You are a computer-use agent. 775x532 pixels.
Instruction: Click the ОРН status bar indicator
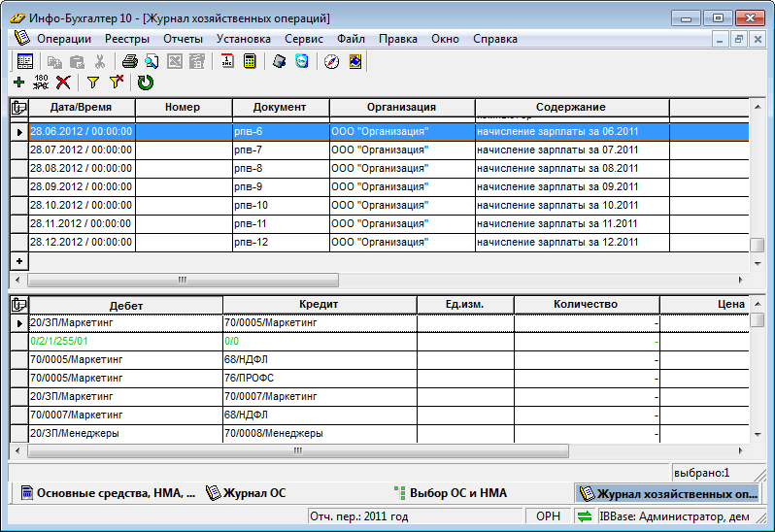tap(548, 516)
